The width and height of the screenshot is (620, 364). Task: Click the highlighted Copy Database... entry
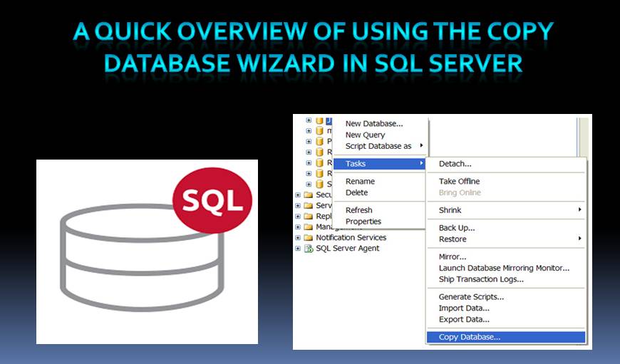506,337
